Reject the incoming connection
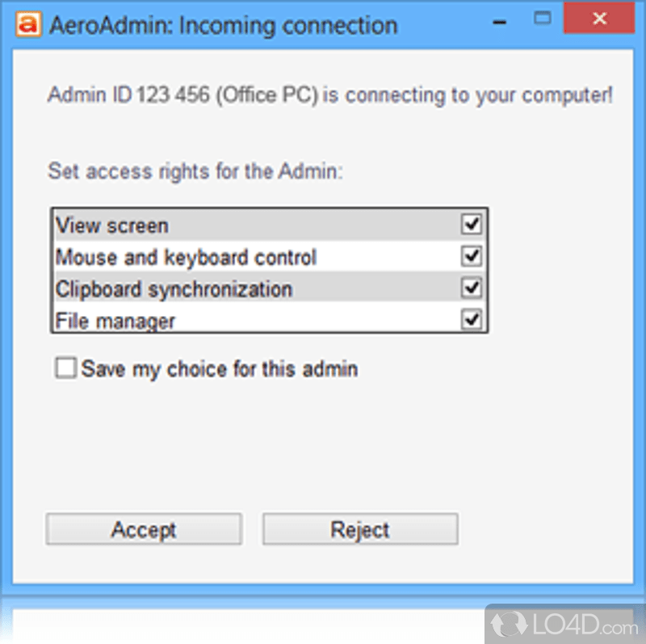This screenshot has height=644, width=646. (359, 529)
